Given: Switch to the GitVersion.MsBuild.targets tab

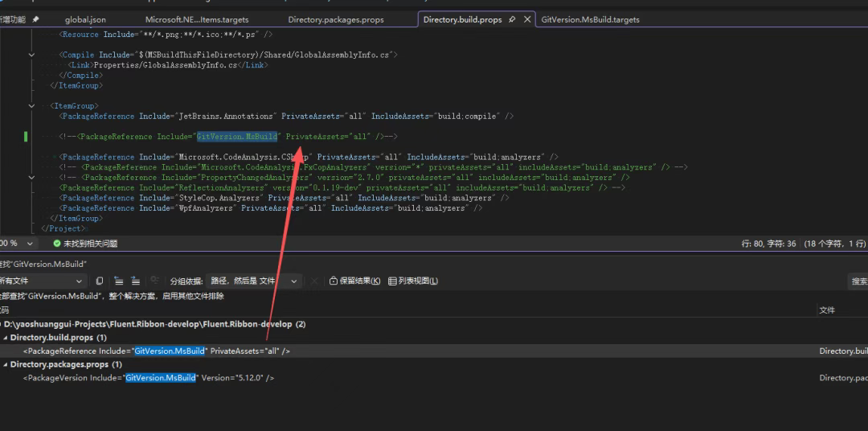Looking at the screenshot, I should pyautogui.click(x=590, y=19).
